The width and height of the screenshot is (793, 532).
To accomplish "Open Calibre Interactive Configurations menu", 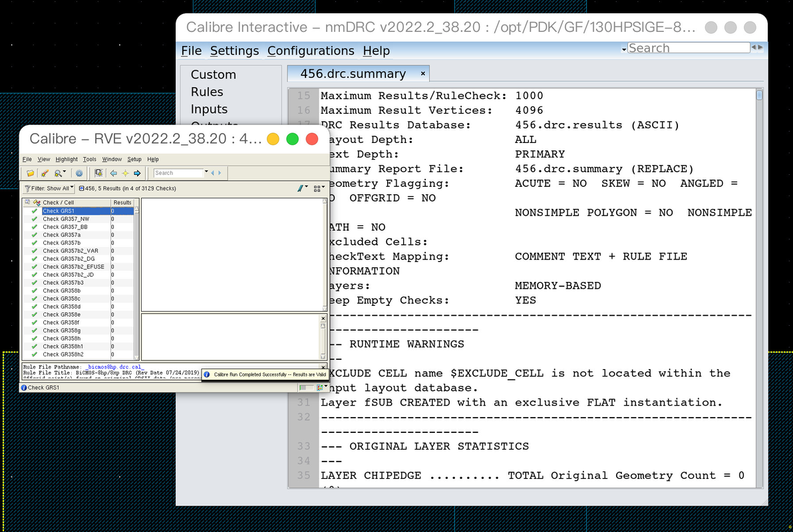I will pos(311,51).
